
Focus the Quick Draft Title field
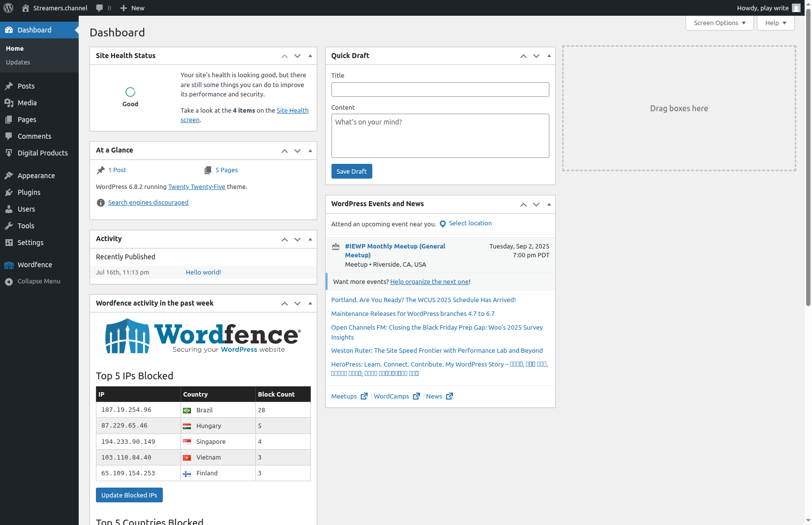tap(440, 90)
